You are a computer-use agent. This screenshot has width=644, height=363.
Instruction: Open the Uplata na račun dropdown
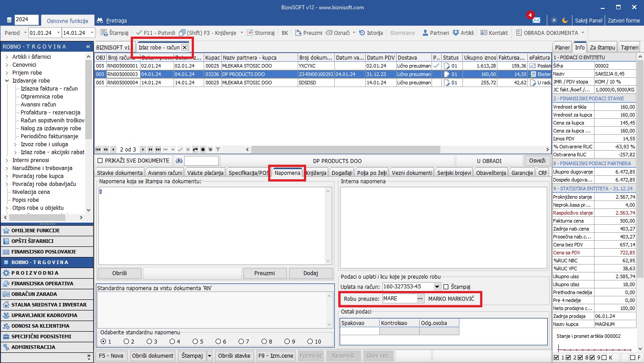[x=437, y=287]
